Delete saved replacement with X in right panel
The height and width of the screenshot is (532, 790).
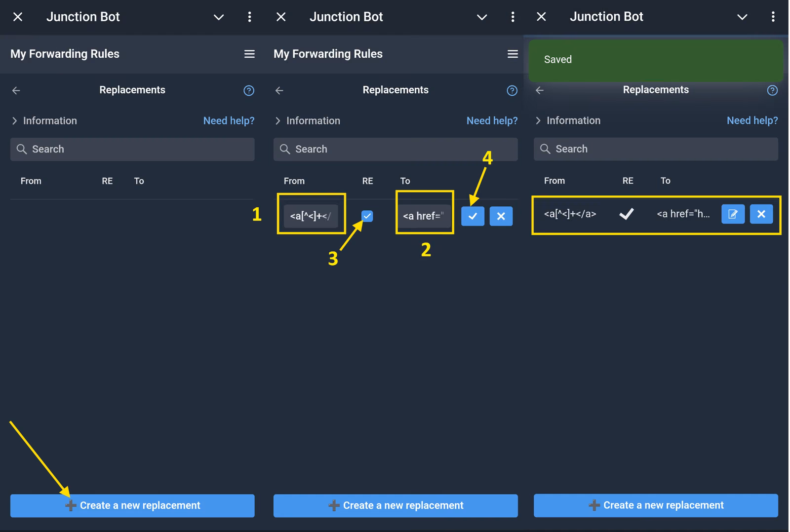[761, 214]
